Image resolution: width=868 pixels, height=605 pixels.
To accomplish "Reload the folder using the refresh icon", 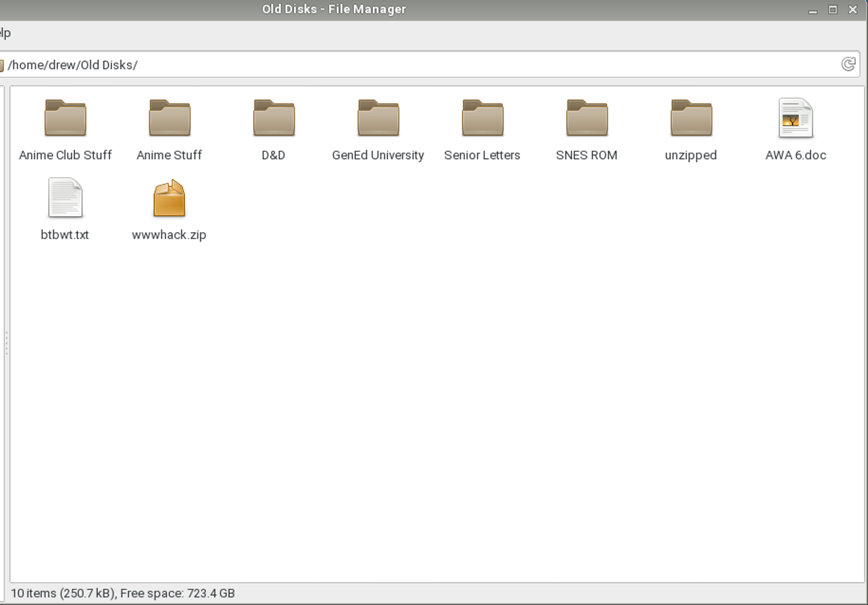I will (848, 64).
